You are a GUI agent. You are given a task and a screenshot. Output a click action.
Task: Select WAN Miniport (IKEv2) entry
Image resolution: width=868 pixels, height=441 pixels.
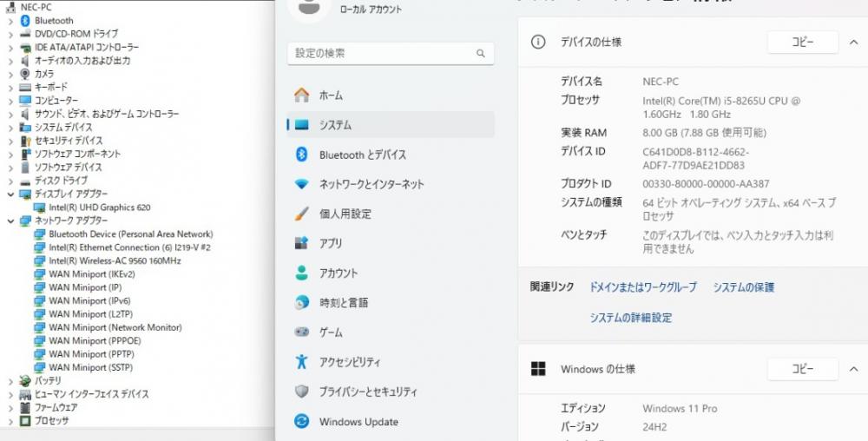(x=92, y=274)
